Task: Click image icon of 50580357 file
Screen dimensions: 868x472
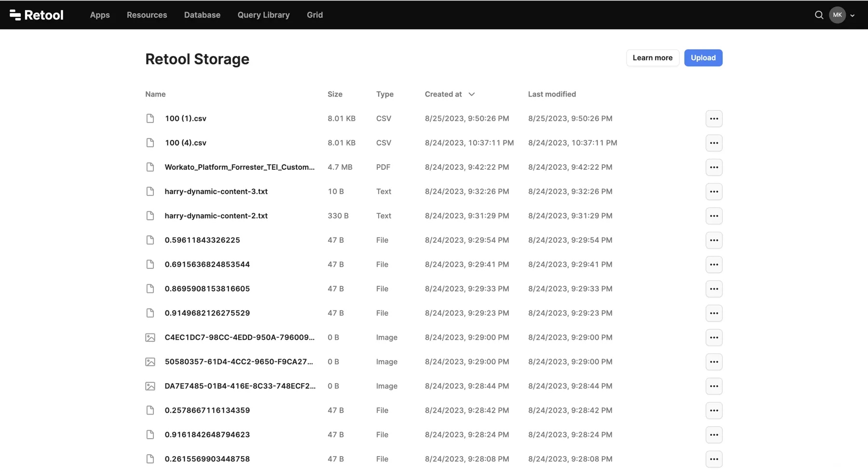Action: coord(150,362)
